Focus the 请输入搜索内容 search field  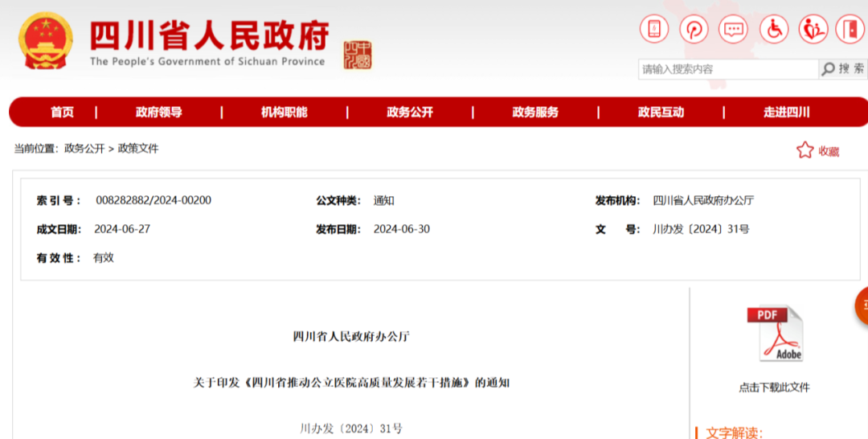click(x=728, y=69)
